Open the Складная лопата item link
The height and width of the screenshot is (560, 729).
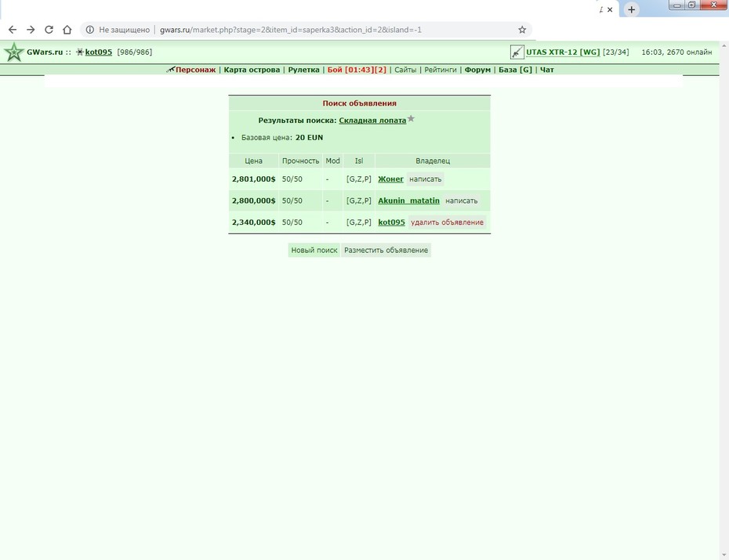[372, 121]
